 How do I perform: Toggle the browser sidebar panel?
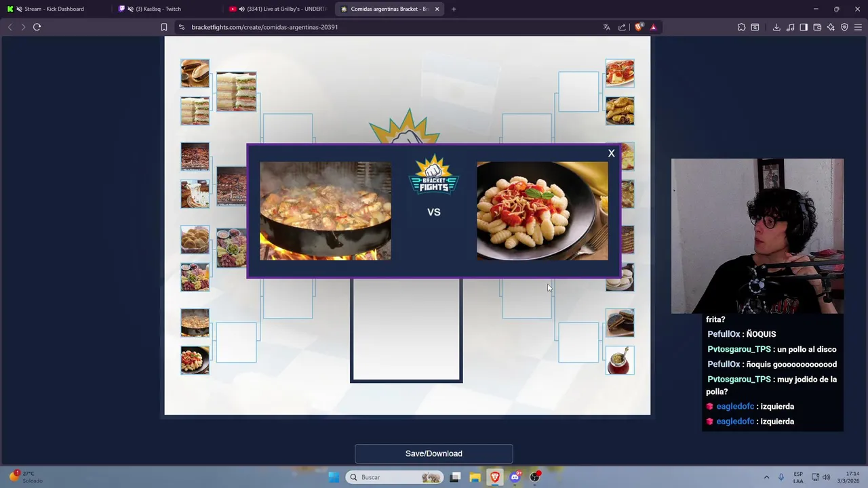pos(804,27)
